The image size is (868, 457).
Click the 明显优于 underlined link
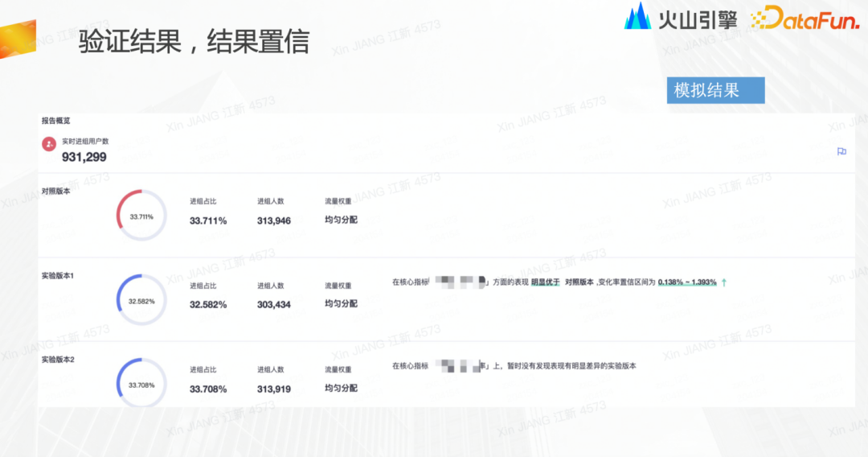coord(545,282)
